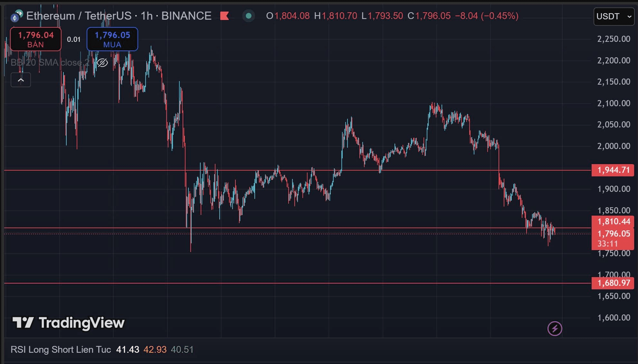Collapse the indicator legend with the chevron
The height and width of the screenshot is (364, 638).
click(x=21, y=80)
